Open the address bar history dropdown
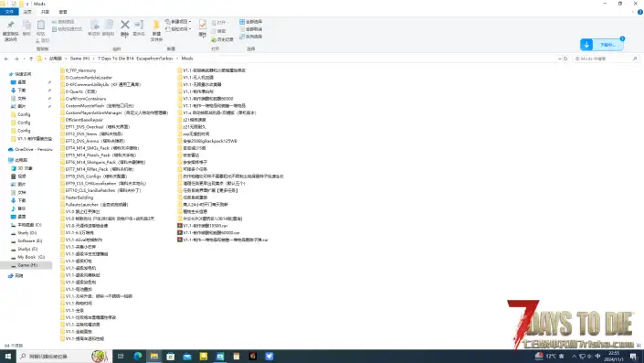This screenshot has height=363, width=644. pyautogui.click(x=559, y=59)
